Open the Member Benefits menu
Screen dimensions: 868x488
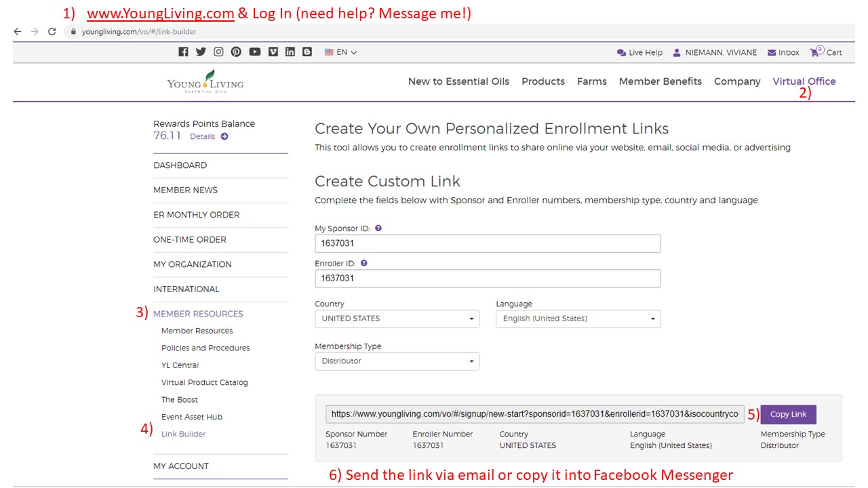pos(660,81)
